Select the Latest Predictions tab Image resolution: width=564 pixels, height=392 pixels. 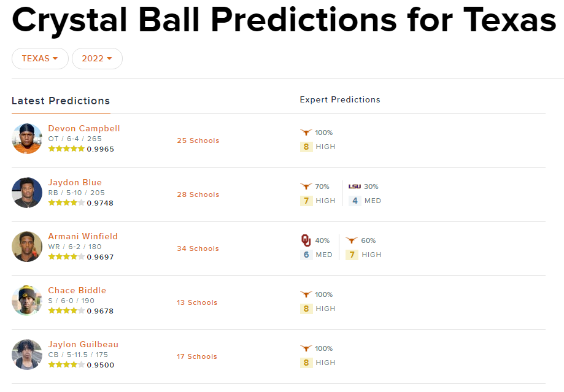[61, 101]
